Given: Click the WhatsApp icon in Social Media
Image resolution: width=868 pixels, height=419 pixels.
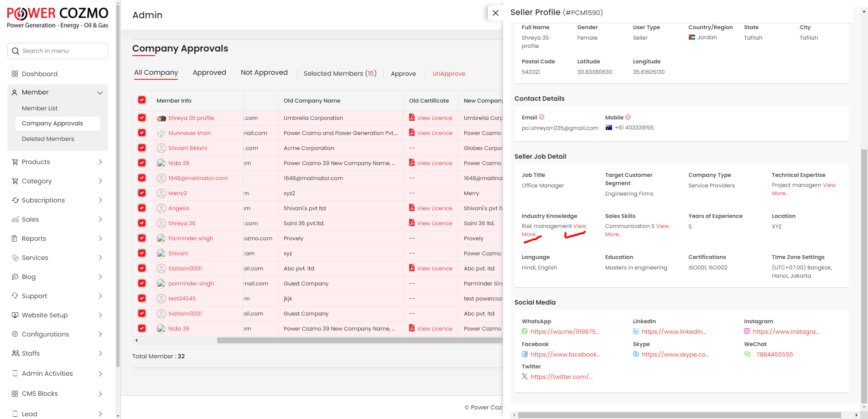Looking at the screenshot, I should pyautogui.click(x=525, y=331).
